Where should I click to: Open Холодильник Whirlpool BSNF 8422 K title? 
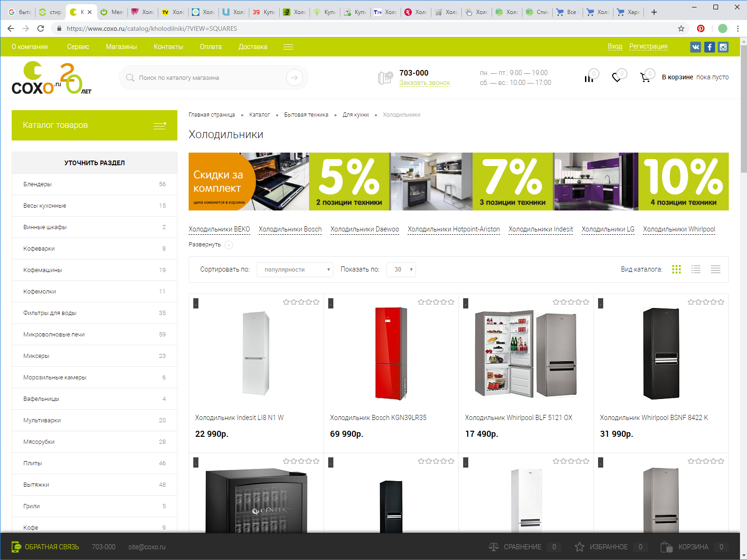[x=654, y=418]
